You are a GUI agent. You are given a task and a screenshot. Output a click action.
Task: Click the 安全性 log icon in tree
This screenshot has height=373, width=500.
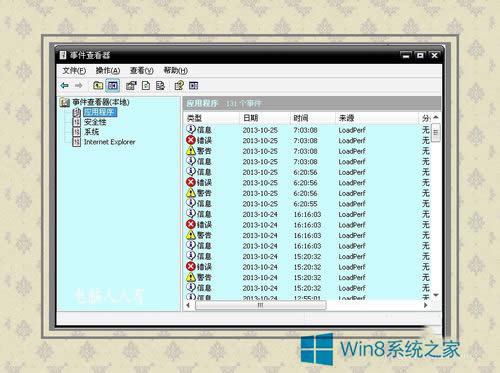(x=77, y=122)
